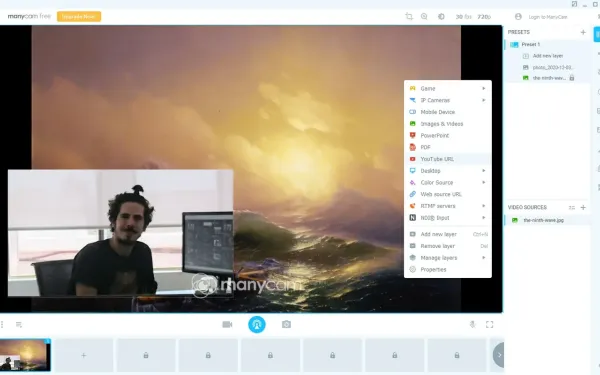Add a new preset with plus icon
The height and width of the screenshot is (375, 600).
click(583, 32)
